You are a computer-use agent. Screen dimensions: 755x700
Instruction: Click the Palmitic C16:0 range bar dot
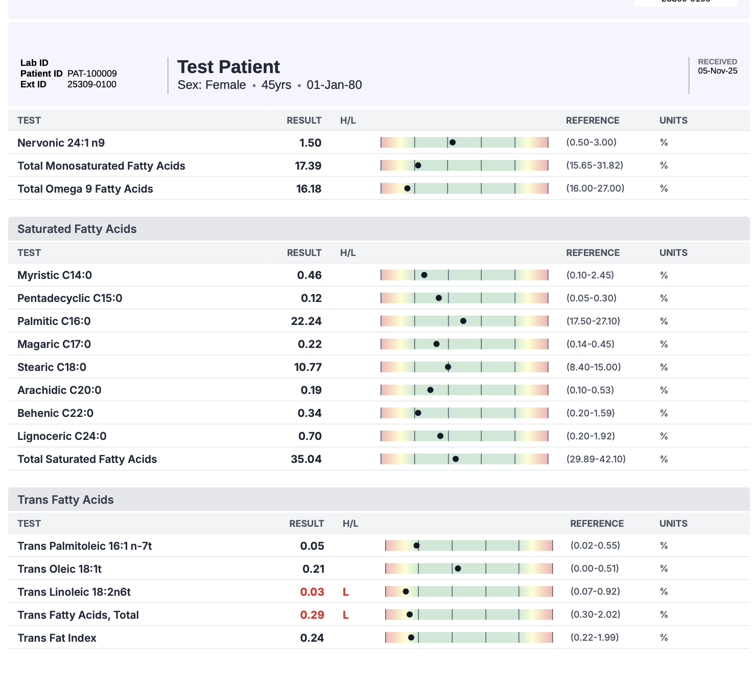click(463, 321)
